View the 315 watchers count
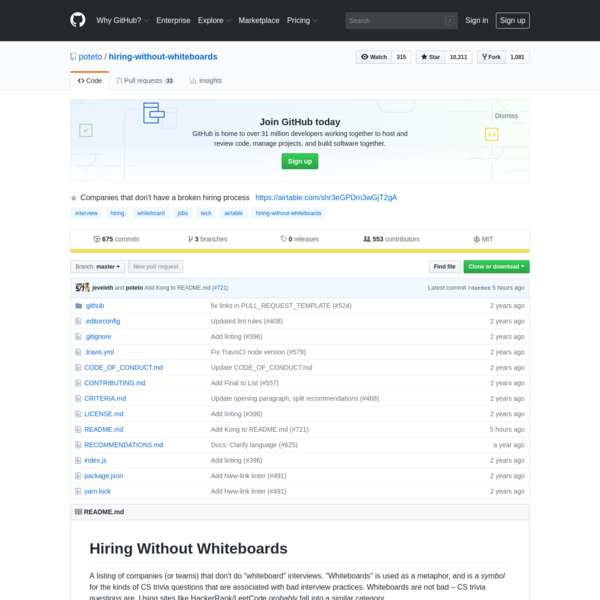The height and width of the screenshot is (600, 600). [x=401, y=57]
